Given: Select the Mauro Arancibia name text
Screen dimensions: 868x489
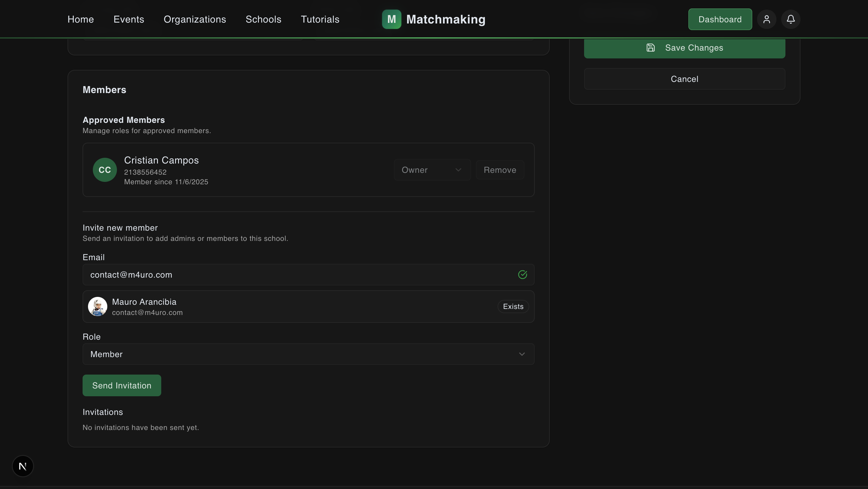Looking at the screenshot, I should click(144, 302).
